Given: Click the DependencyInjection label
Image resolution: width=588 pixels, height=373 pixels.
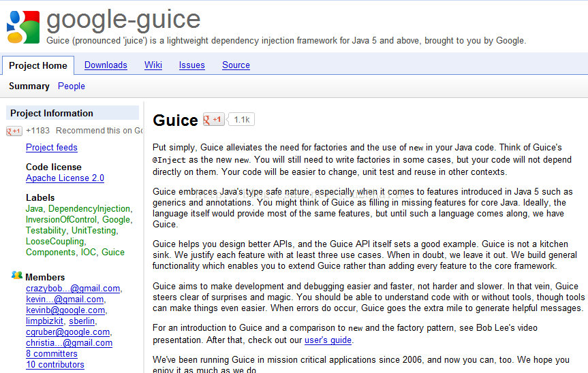Looking at the screenshot, I should pyautogui.click(x=89, y=208).
